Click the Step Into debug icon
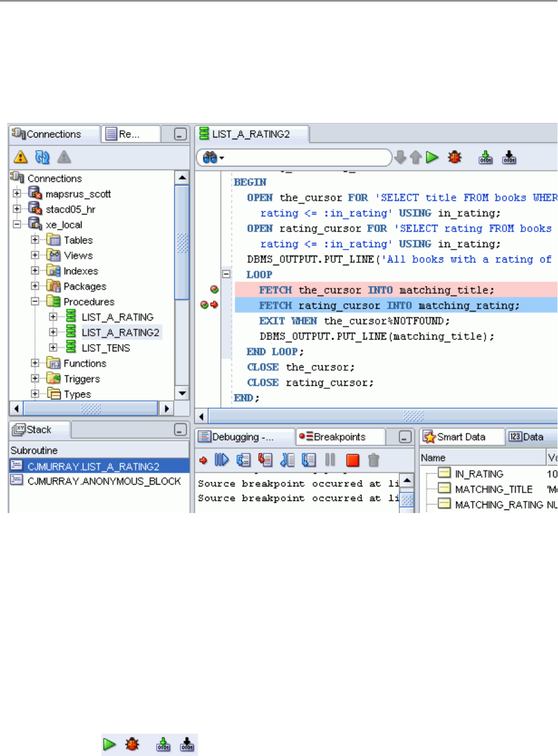Screen dimensions: 558x756 pos(265,460)
